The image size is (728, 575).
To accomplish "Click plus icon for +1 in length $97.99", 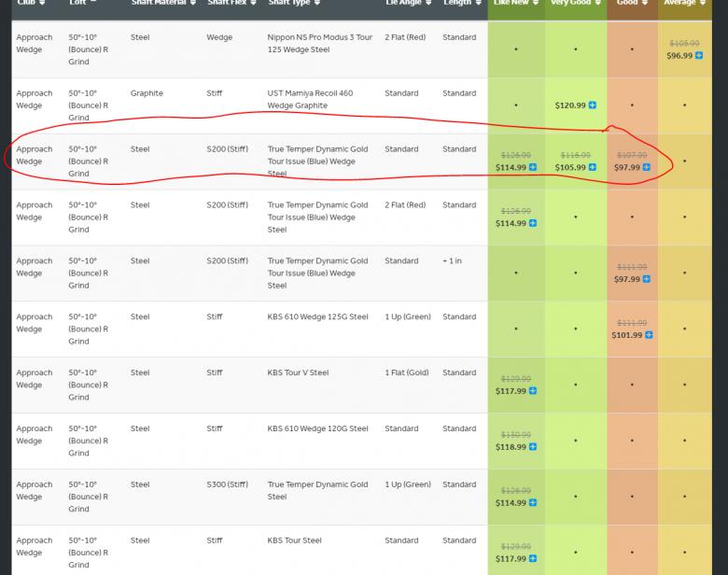I will 646,279.
